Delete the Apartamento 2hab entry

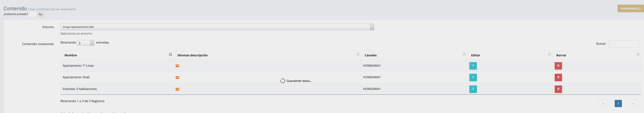(558, 77)
